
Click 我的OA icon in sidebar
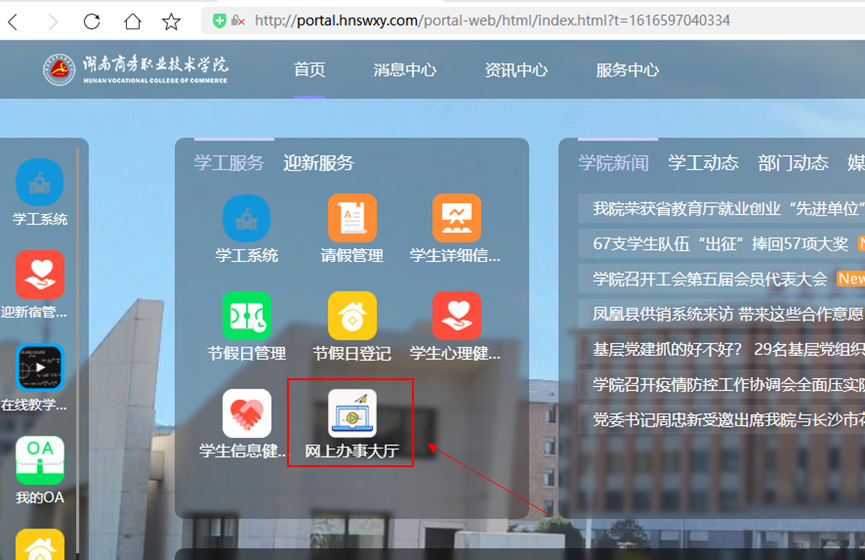[x=40, y=461]
